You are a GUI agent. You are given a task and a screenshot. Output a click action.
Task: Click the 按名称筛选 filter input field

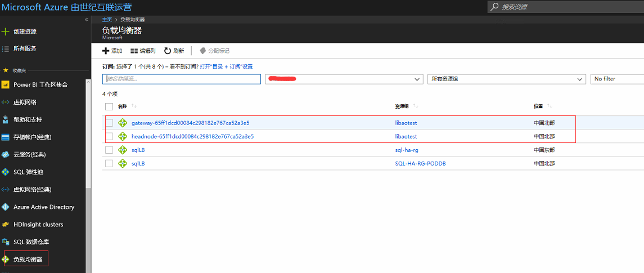coord(181,79)
